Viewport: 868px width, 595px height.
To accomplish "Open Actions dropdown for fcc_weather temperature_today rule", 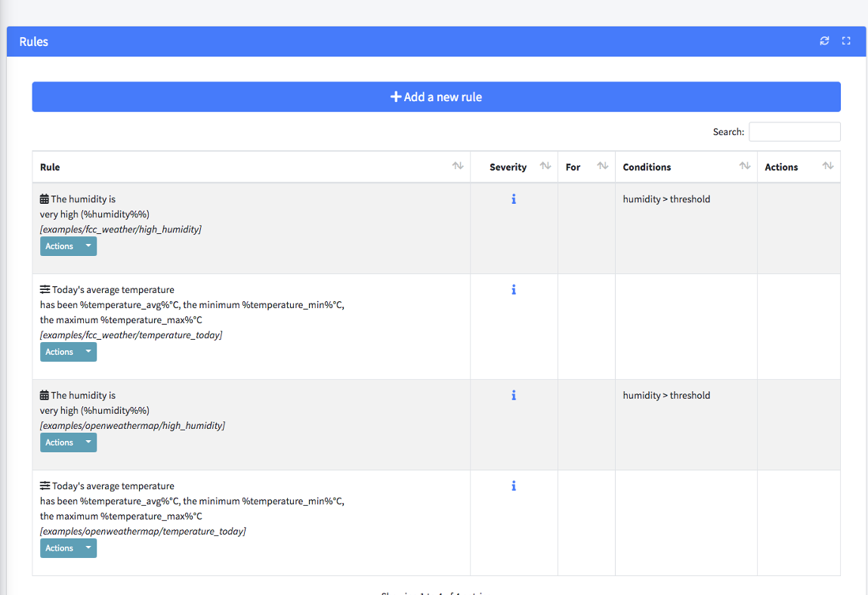I will 68,351.
